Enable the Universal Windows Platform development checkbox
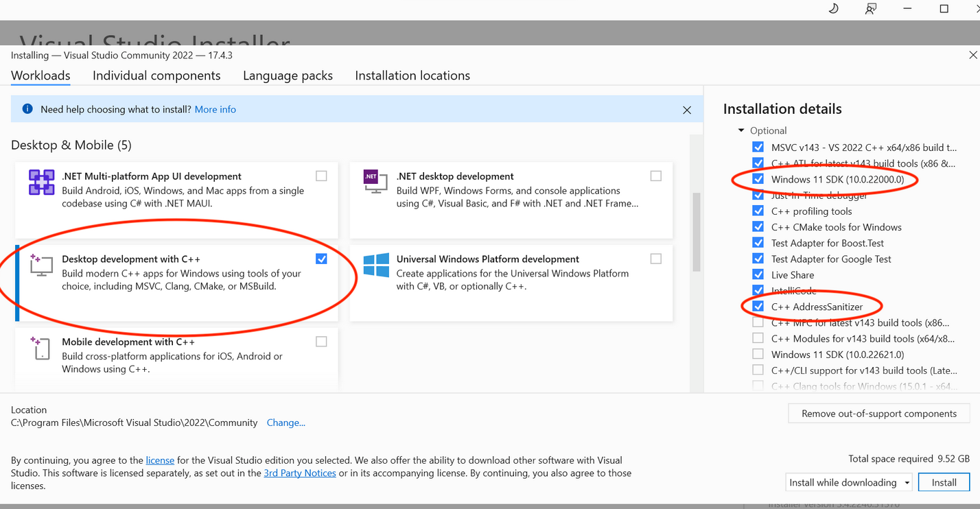The width and height of the screenshot is (980, 509). tap(656, 259)
